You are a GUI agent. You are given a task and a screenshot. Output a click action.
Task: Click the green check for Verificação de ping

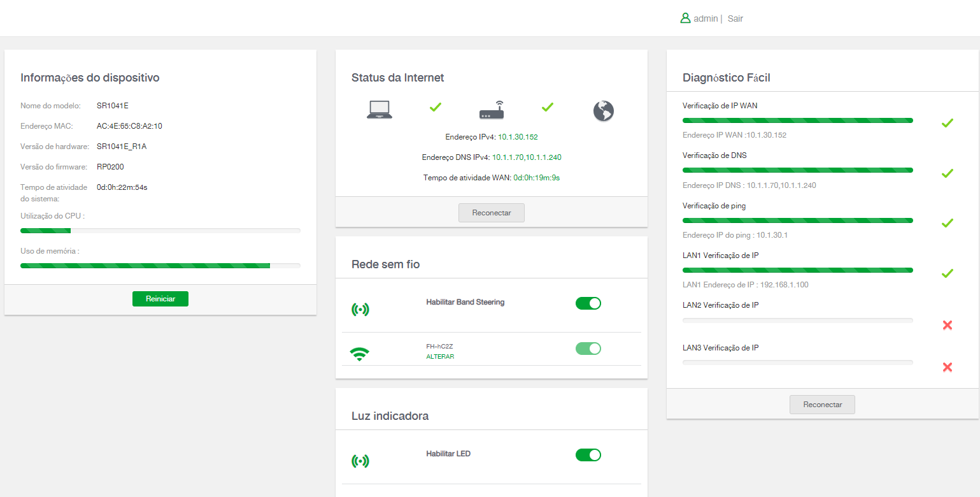tap(947, 223)
